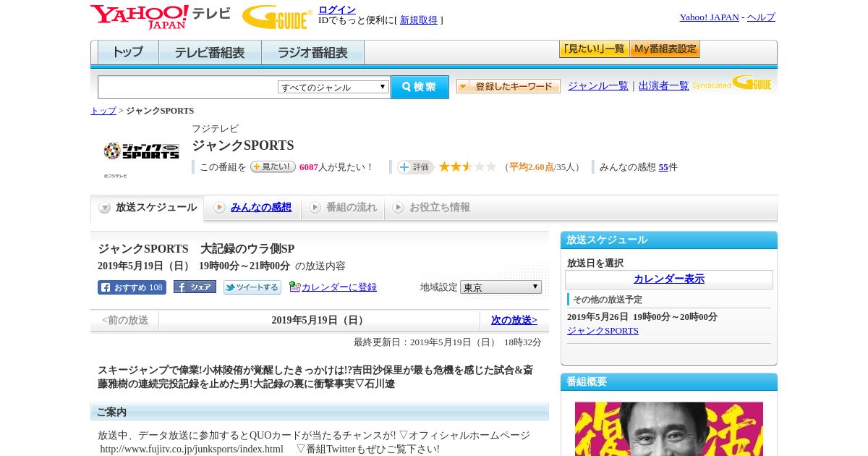Click the 2019年5月19日(日) date header
Screen dimensions: 868x456
(x=319, y=320)
